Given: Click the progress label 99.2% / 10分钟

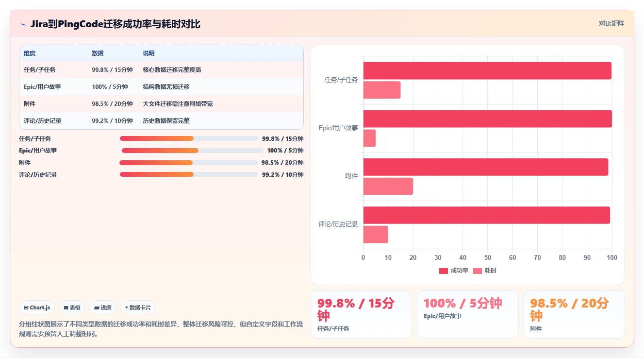Looking at the screenshot, I should (283, 174).
